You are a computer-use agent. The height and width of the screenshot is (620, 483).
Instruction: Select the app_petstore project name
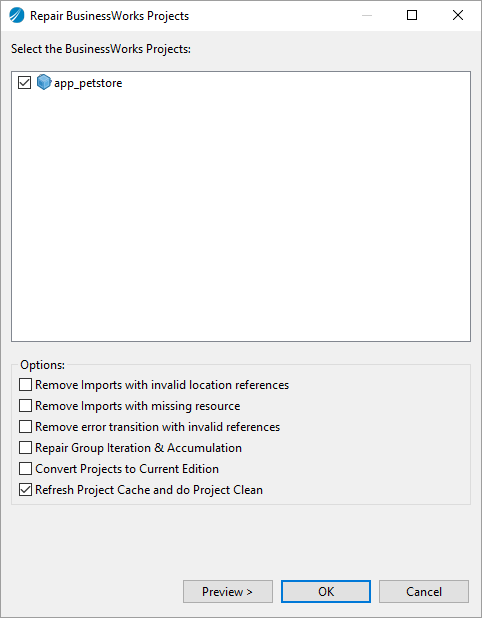coord(88,83)
